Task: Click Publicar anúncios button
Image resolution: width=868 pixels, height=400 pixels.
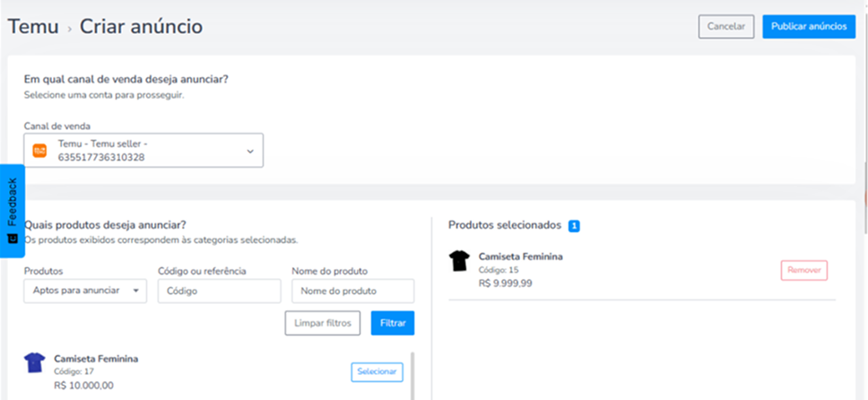Action: click(x=809, y=27)
